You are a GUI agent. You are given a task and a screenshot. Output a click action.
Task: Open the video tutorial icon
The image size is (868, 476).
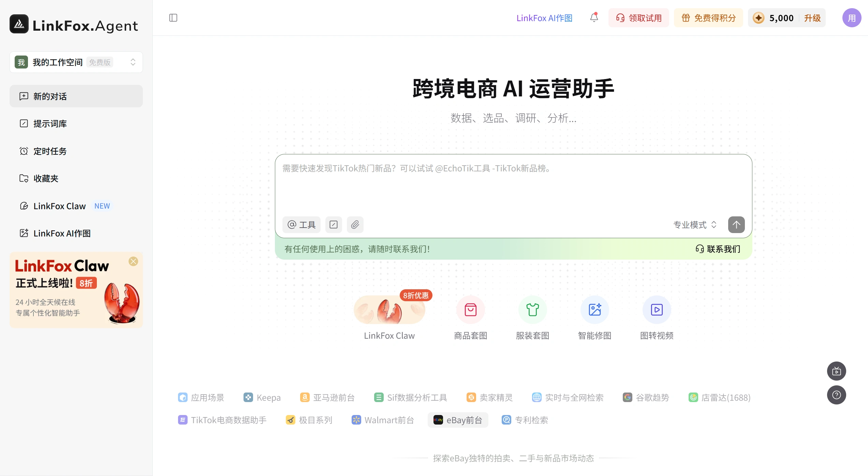point(836,371)
